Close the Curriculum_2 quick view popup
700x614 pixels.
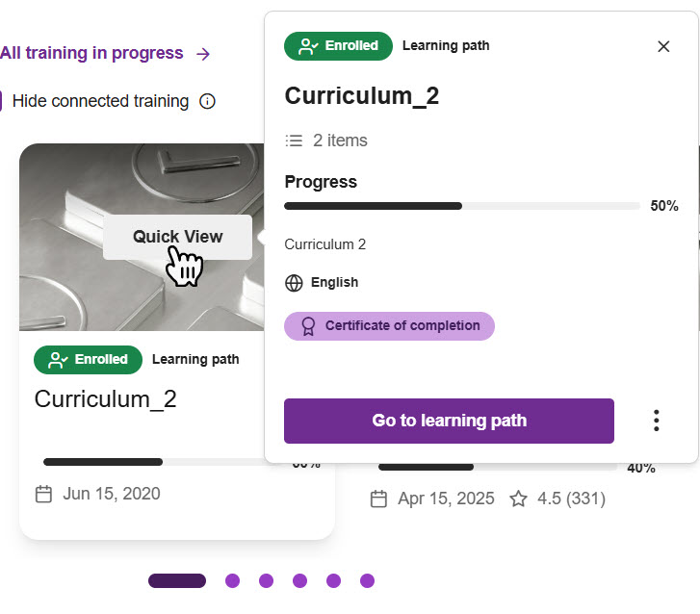pos(663,46)
